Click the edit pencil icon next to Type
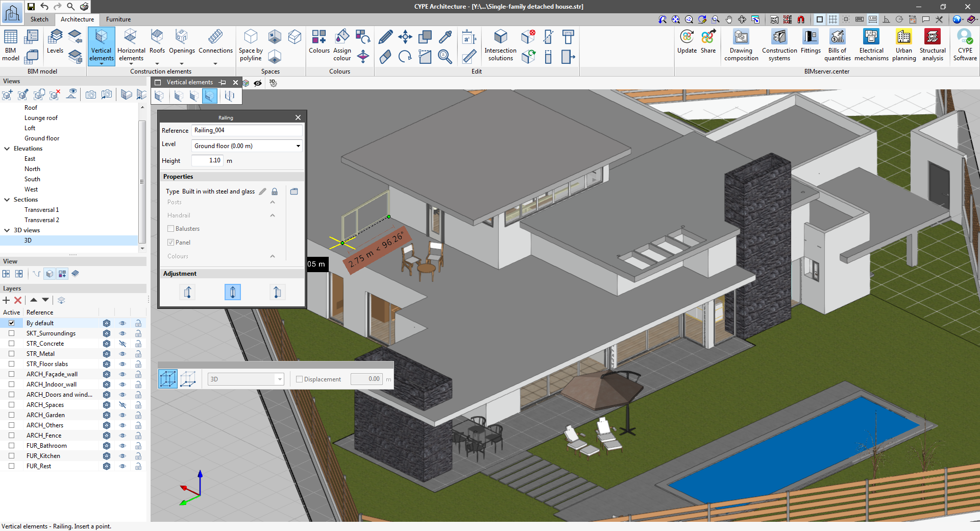This screenshot has height=531, width=980. click(x=262, y=191)
